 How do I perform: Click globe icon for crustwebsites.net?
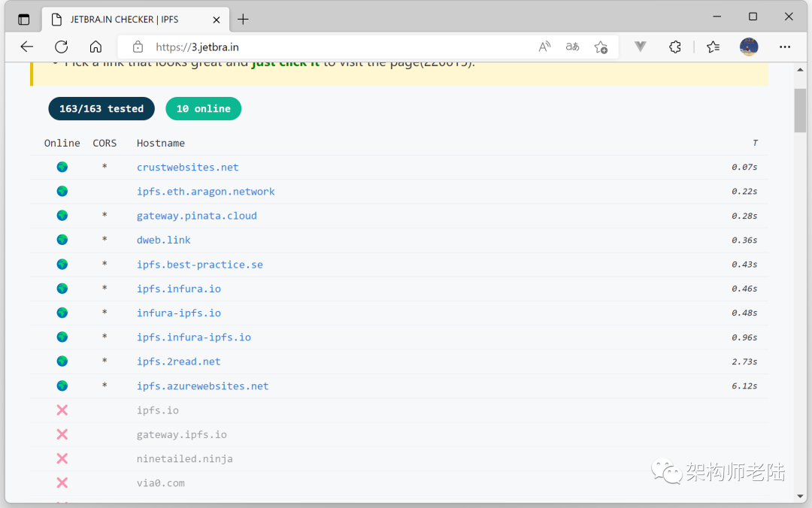coord(62,168)
